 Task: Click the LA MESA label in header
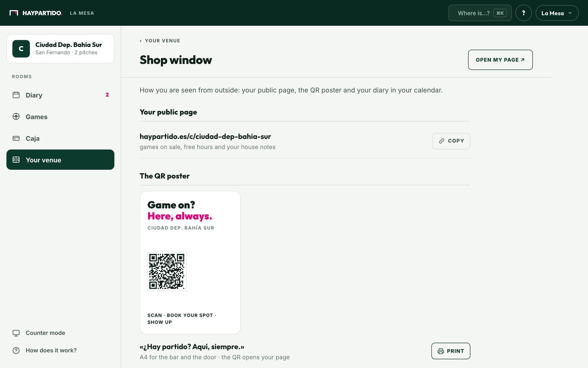(82, 13)
